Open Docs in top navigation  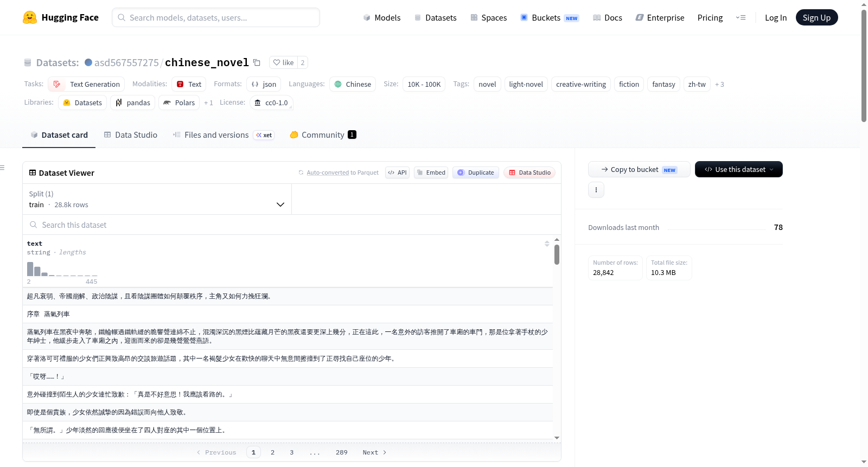click(x=607, y=17)
